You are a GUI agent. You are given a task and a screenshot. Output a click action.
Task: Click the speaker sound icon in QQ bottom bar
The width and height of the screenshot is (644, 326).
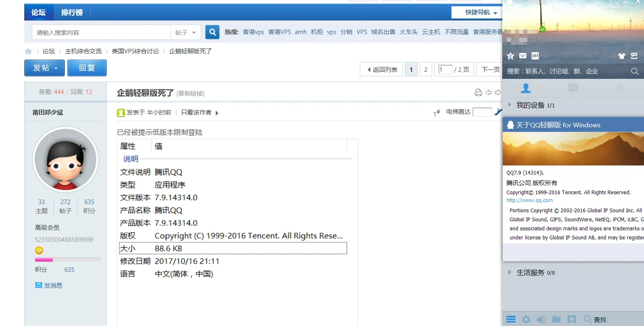click(x=541, y=319)
